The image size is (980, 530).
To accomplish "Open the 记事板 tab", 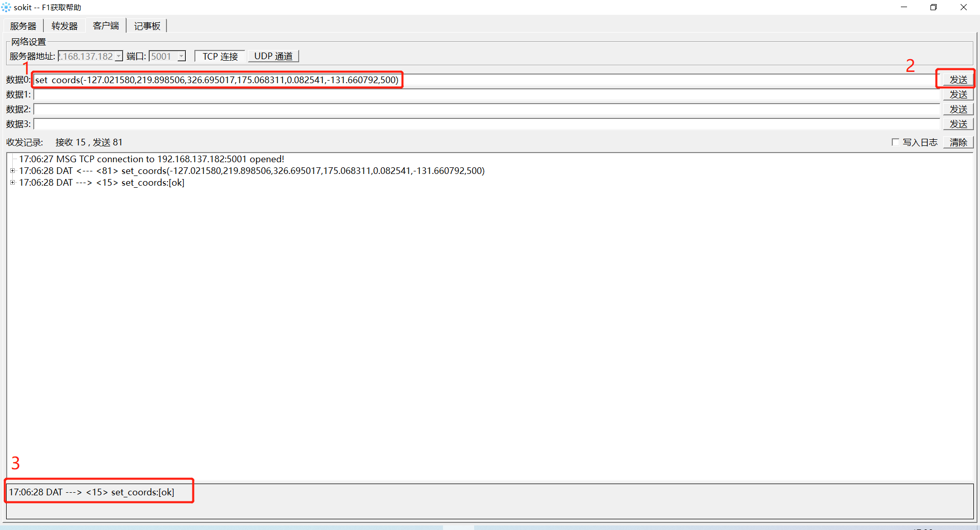I will coord(147,26).
